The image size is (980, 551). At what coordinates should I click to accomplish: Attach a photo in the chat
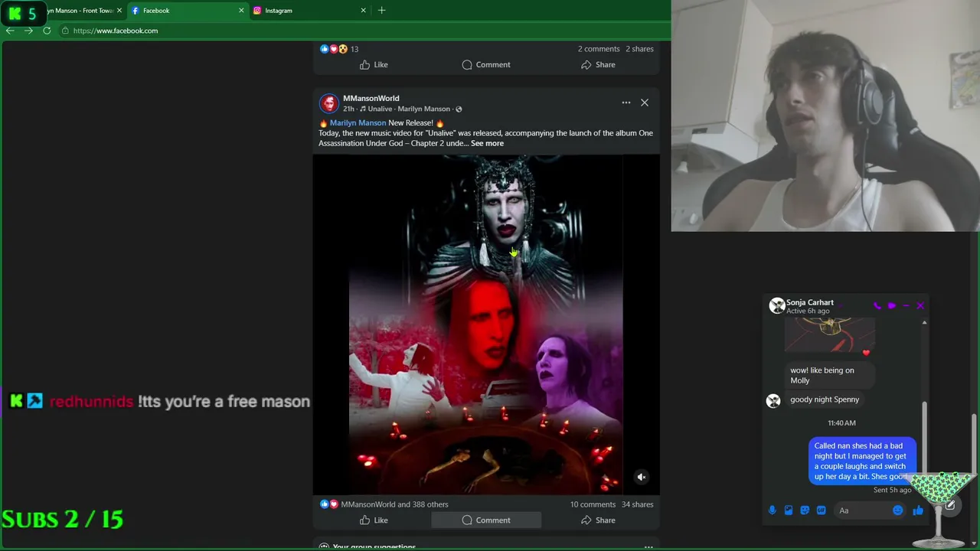point(789,510)
